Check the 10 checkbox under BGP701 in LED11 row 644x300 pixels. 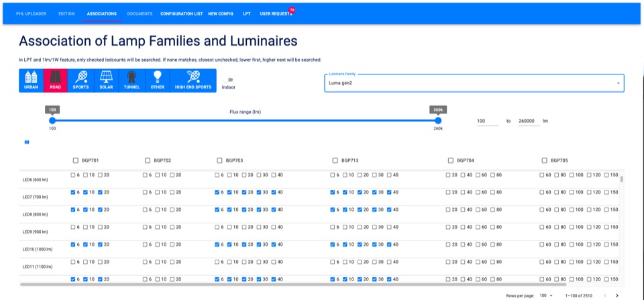86,262
